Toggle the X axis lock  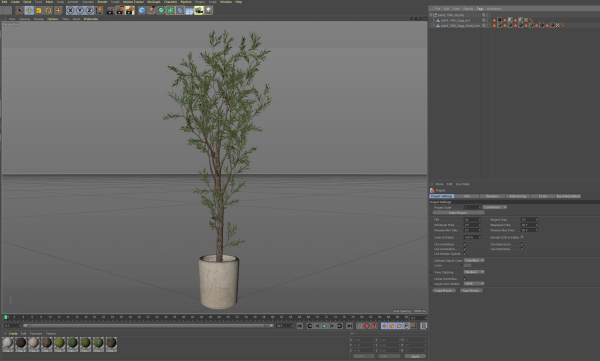(70, 10)
